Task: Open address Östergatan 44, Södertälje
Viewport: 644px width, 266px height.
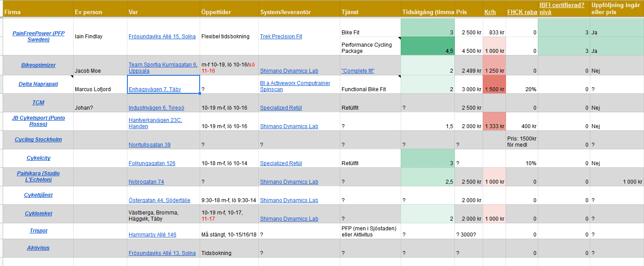Action: click(160, 200)
